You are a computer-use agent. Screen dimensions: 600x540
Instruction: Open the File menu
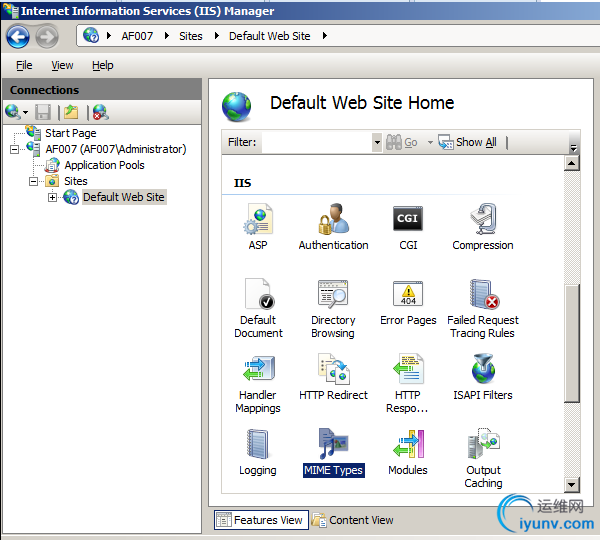(x=24, y=65)
